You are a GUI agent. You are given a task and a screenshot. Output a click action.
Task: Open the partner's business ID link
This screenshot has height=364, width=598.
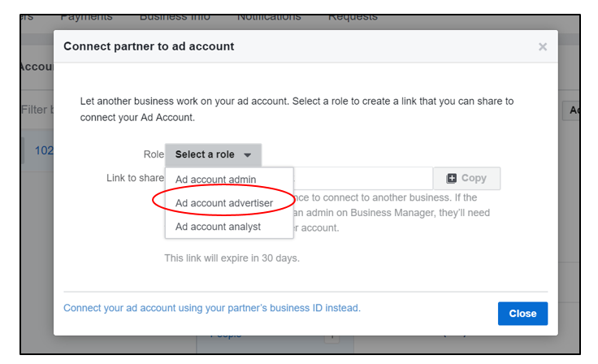click(x=212, y=308)
